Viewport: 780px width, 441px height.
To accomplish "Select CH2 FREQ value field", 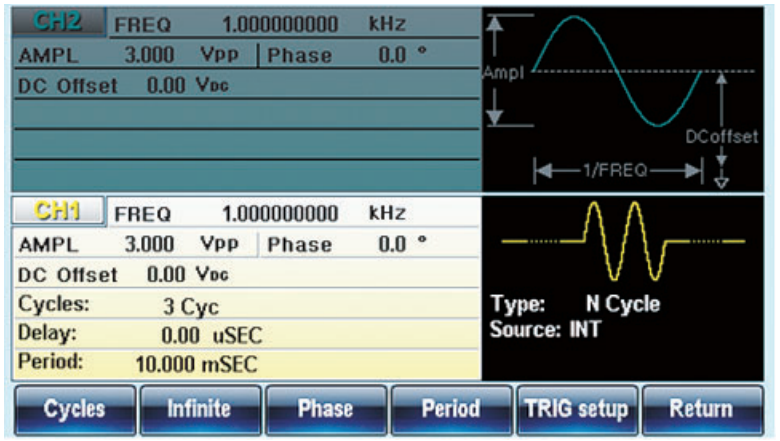I will click(294, 24).
